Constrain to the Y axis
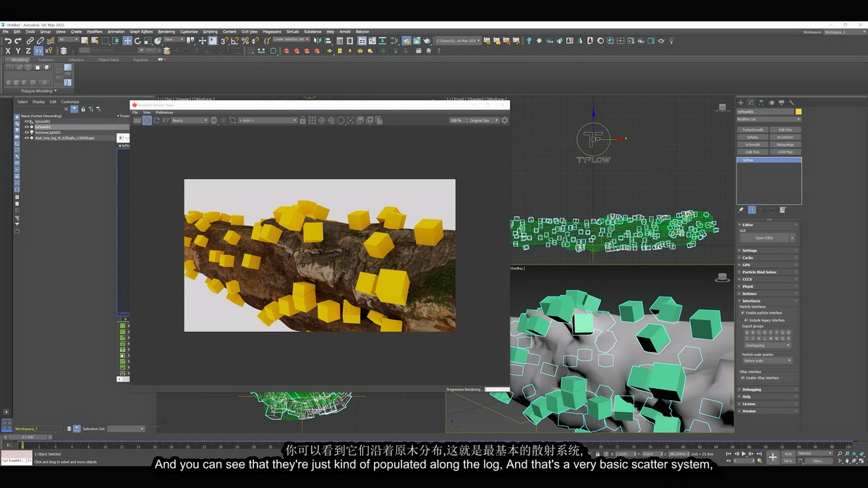This screenshot has width=868, height=488. pyautogui.click(x=18, y=51)
